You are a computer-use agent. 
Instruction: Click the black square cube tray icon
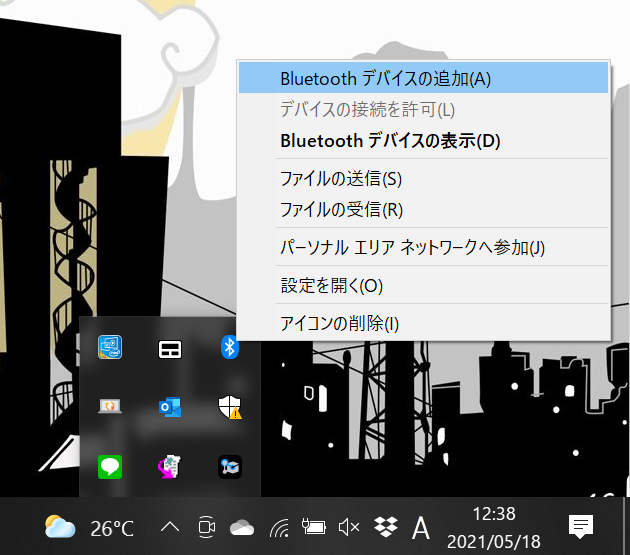[x=230, y=467]
